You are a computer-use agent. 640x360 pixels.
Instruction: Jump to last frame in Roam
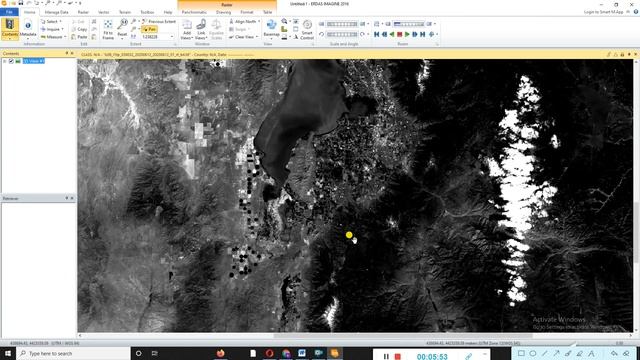tap(423, 35)
